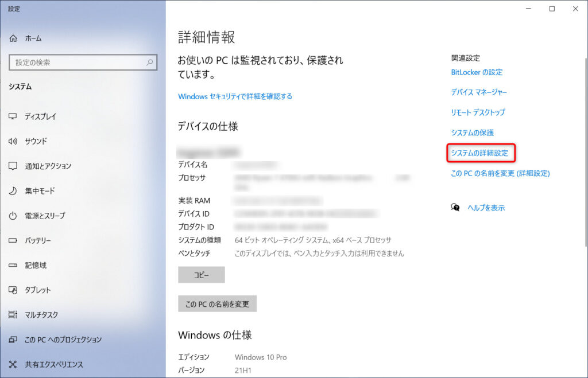Open マルチタスク settings
The image size is (588, 378).
pos(14,314)
